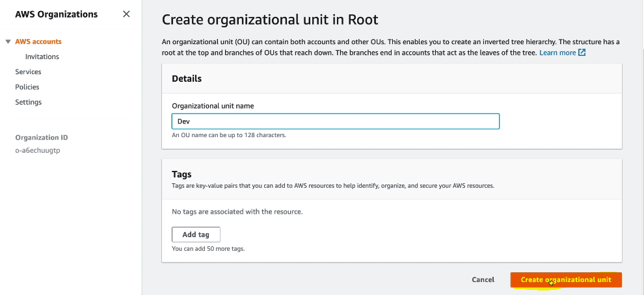Focus the Organizational unit name field
Screen dimensions: 644x295
click(335, 122)
